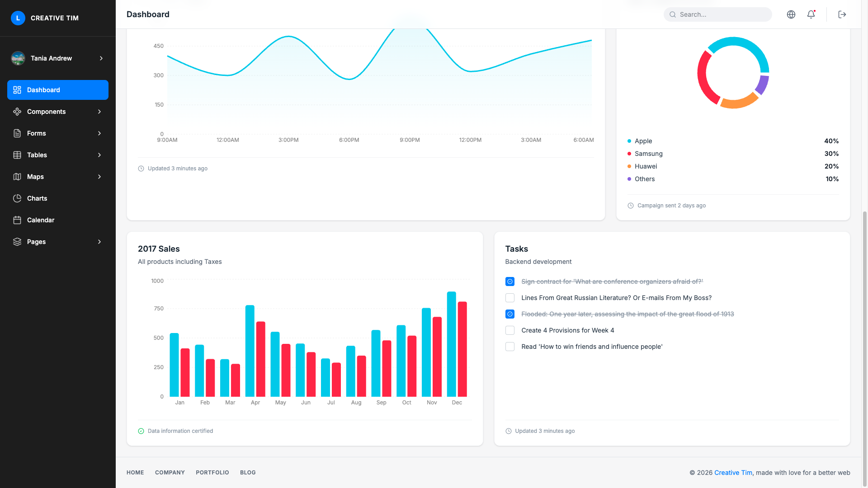Click the logout icon in header

[842, 14]
